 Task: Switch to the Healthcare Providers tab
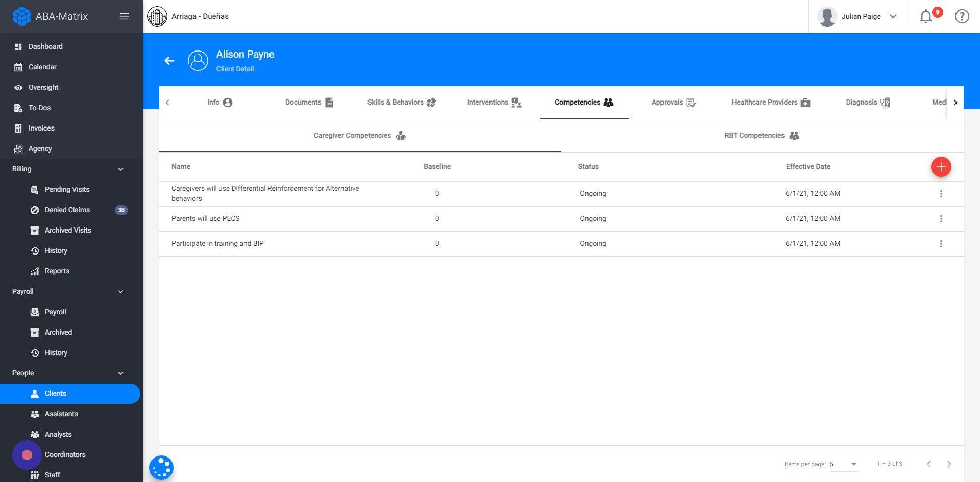pos(771,103)
